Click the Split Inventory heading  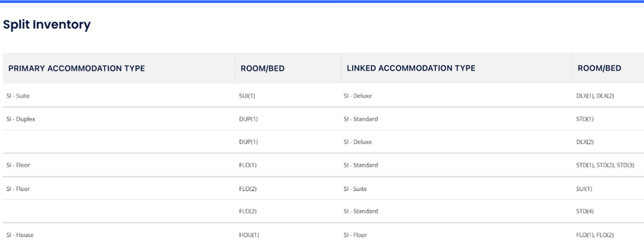pos(47,25)
